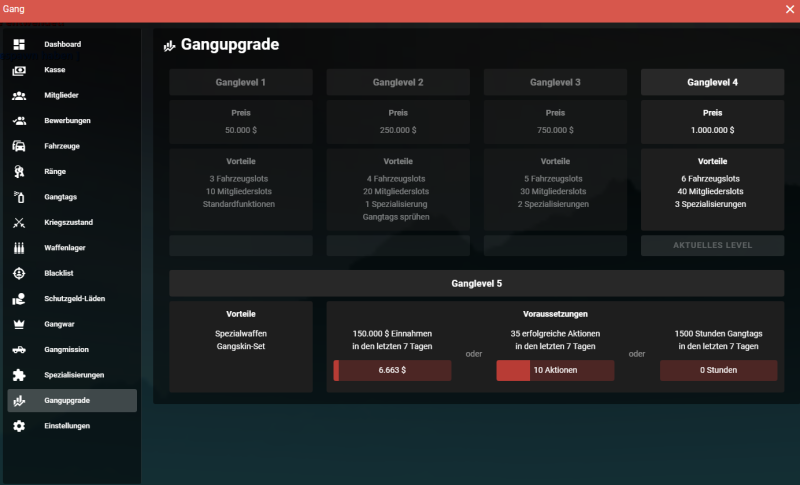Click the Gangupgrade chart icon in sidebar
This screenshot has height=485, width=800.
[x=19, y=401]
